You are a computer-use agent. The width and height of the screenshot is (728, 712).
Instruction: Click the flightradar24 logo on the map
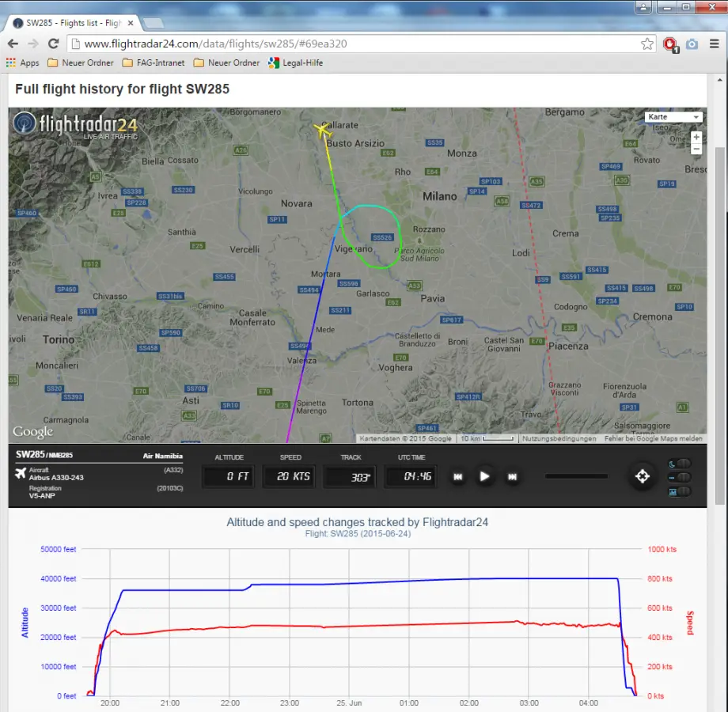(x=76, y=126)
